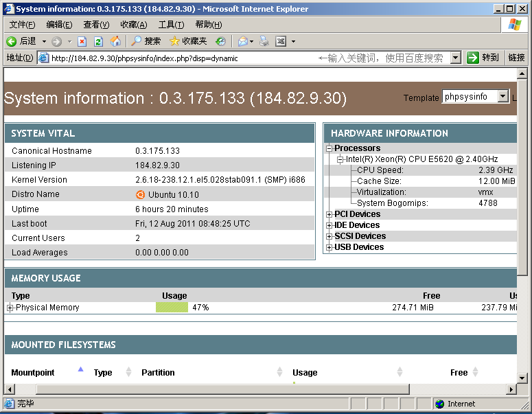Open the Favorites (收藏夹) star button
This screenshot has height=414, width=532.
(x=188, y=41)
